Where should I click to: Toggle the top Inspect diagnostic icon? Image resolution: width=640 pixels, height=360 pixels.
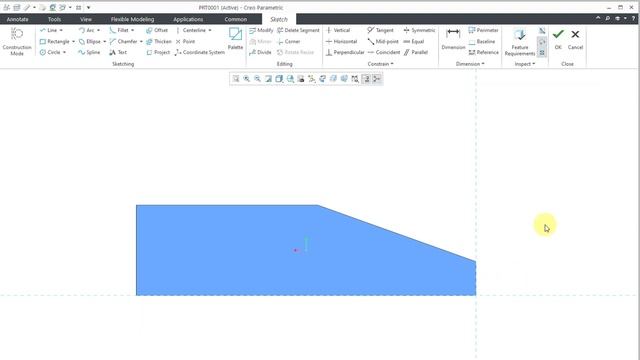pos(542,31)
